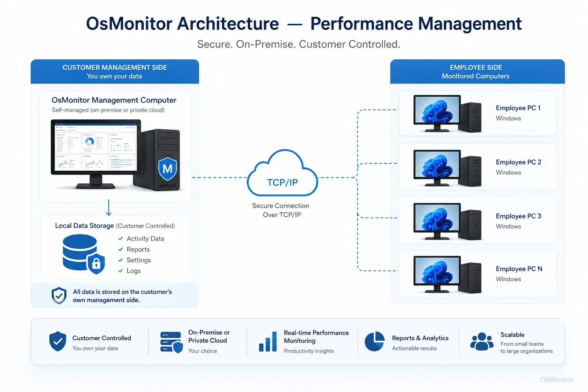Click 'Secure. On-Premise. Customer Controlled.' tagline
This screenshot has height=392, width=588.
(299, 44)
